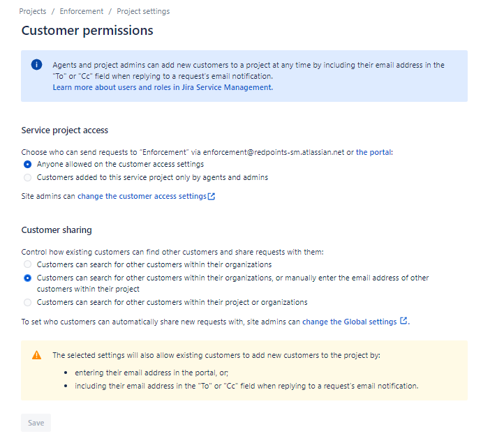This screenshot has height=443, width=504.
Task: Choose search within their organizations only option
Action: pos(28,264)
